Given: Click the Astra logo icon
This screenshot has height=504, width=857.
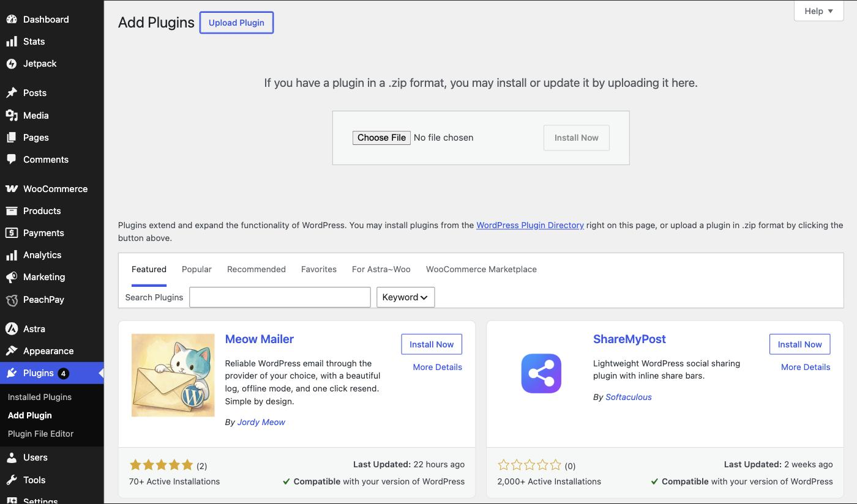Looking at the screenshot, I should tap(12, 329).
